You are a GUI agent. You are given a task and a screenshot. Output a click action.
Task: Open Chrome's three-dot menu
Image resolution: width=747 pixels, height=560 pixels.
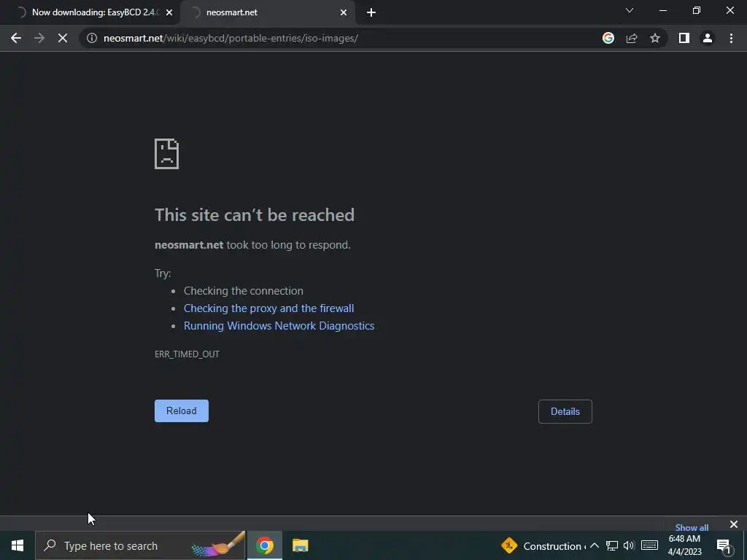(731, 38)
